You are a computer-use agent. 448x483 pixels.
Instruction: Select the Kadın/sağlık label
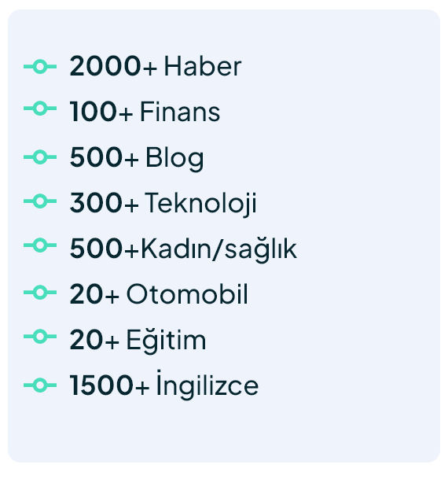click(218, 249)
